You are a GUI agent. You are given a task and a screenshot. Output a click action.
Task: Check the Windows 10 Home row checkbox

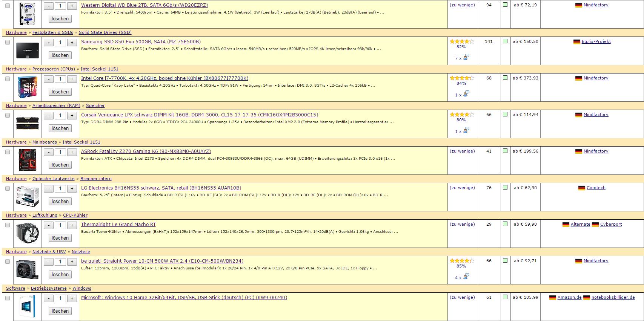click(x=8, y=298)
